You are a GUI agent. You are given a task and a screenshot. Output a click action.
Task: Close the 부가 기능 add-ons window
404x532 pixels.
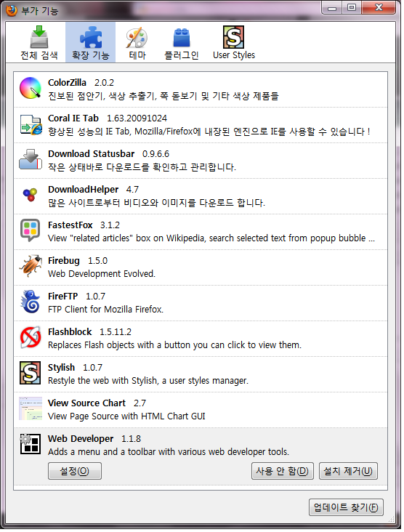tap(379, 8)
